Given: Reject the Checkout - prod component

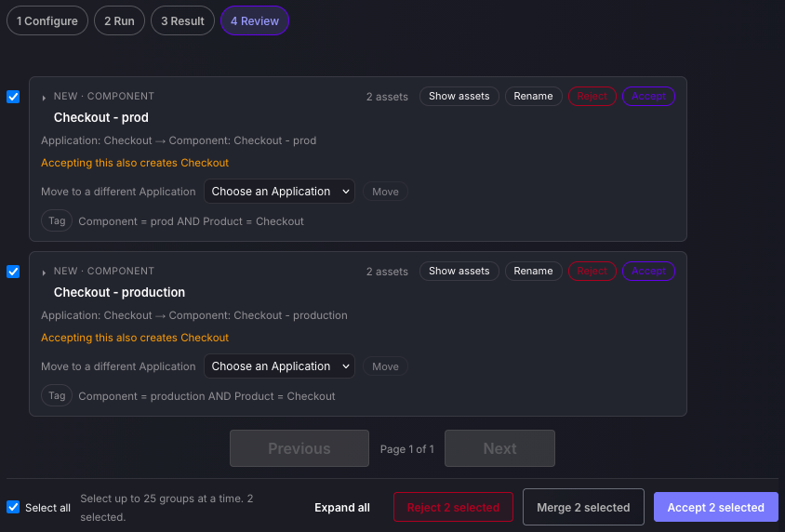Looking at the screenshot, I should [592, 96].
